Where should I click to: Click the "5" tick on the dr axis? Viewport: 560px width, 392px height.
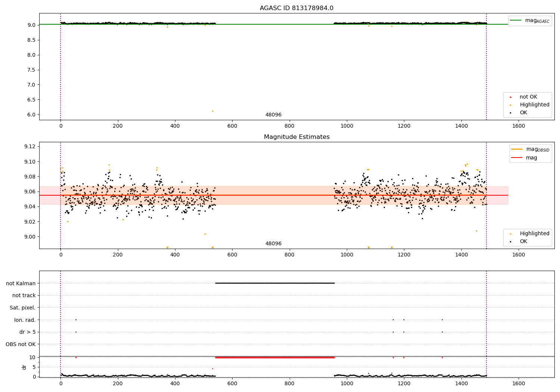34,367
